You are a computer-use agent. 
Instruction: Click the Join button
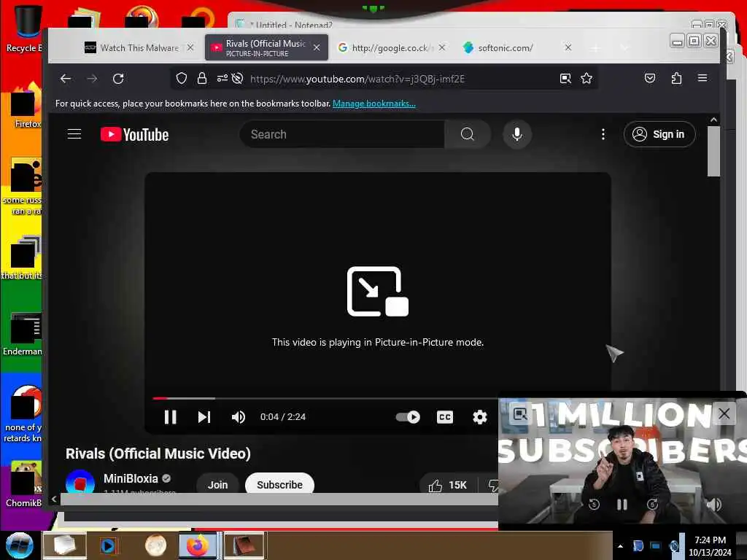click(217, 484)
